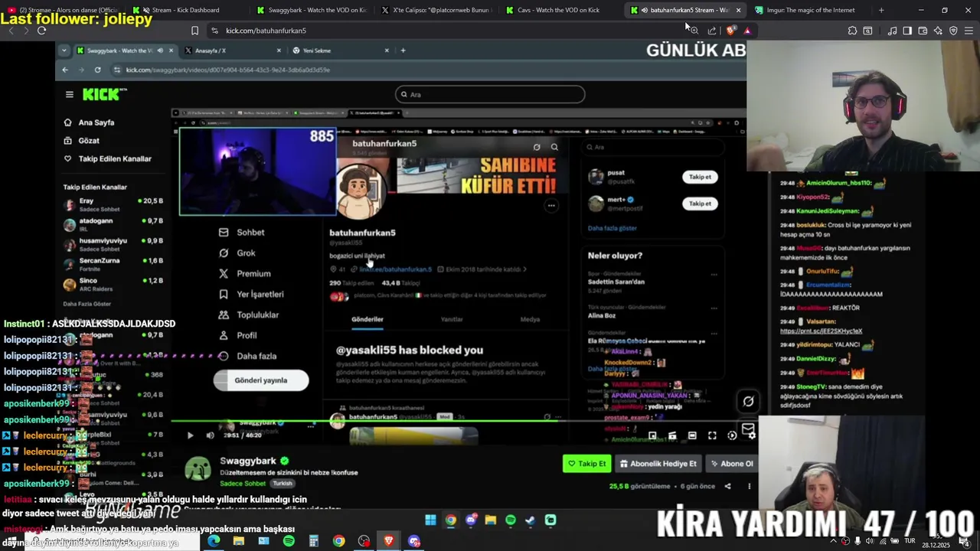Open the Brave Shields lion icon
Screen dimensions: 980x551
731,31
